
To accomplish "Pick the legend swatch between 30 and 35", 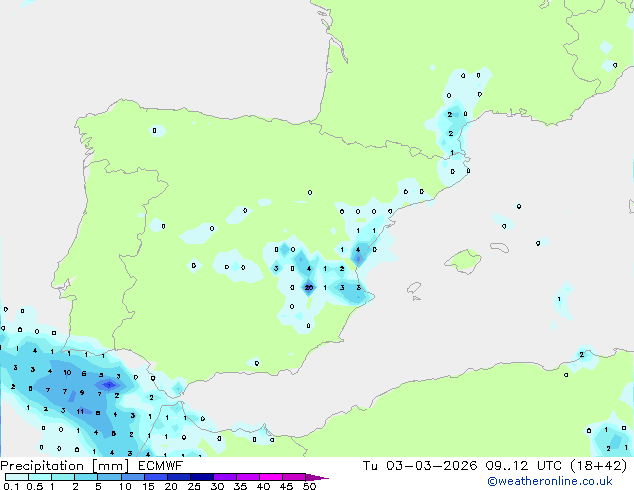I will coord(225,477).
